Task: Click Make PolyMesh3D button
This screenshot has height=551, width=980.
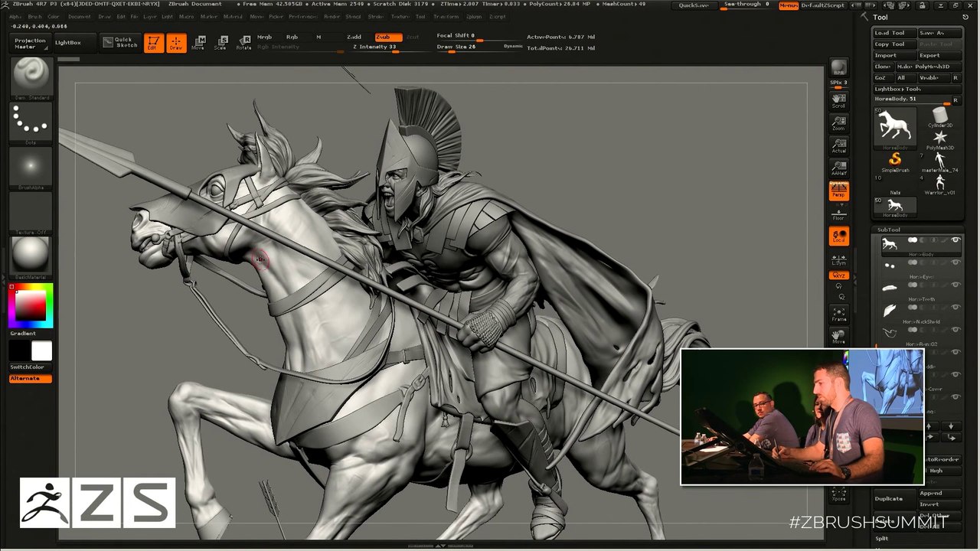Action: pyautogui.click(x=928, y=67)
